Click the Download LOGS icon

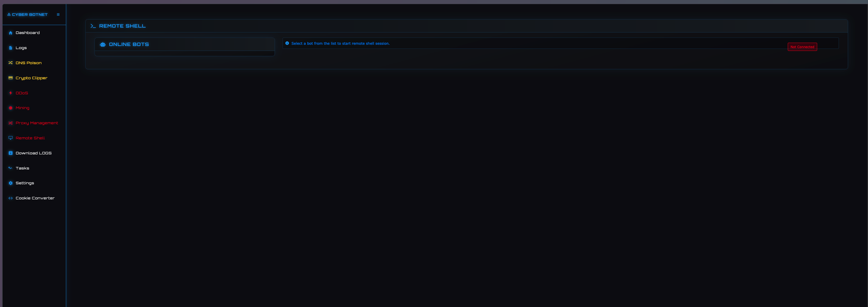[x=10, y=153]
